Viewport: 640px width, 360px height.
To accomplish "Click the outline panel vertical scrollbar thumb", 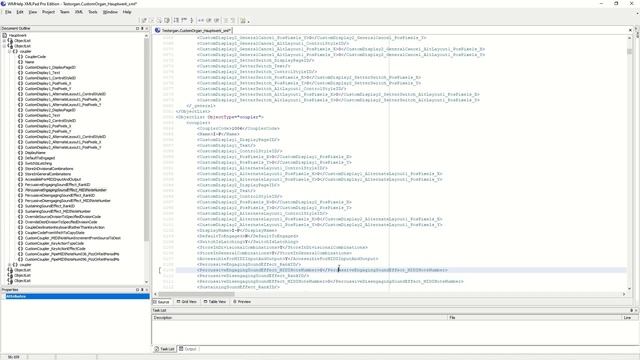I will pyautogui.click(x=147, y=139).
